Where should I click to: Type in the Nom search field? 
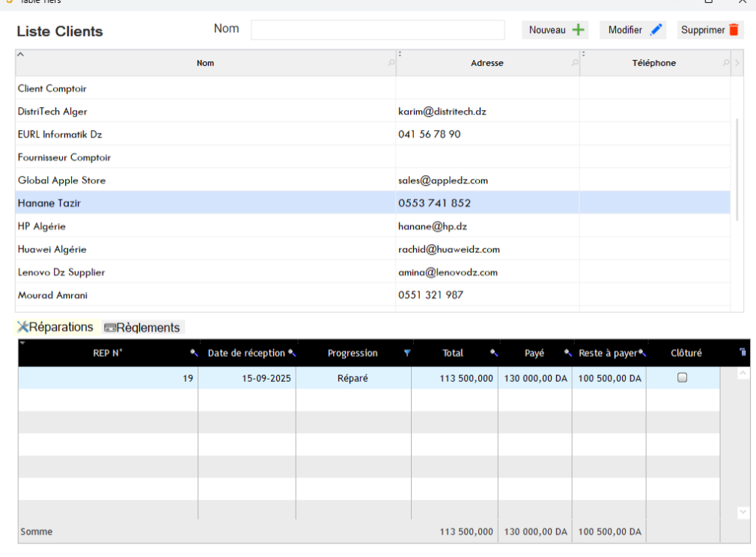(x=377, y=30)
